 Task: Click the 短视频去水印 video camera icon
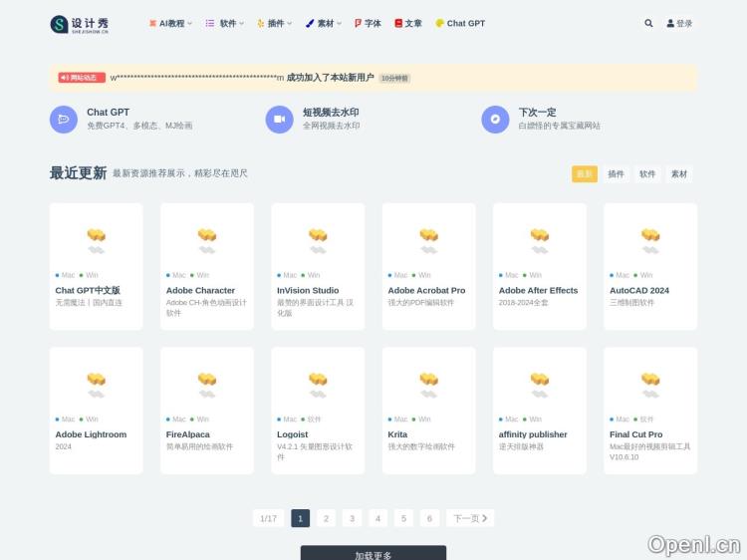coord(280,120)
